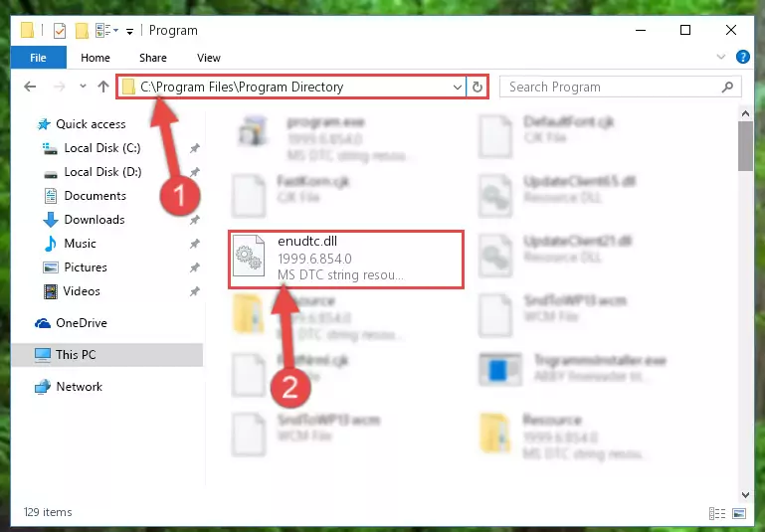Click the pin icon beside Videos
765x532 pixels.
coord(195,291)
